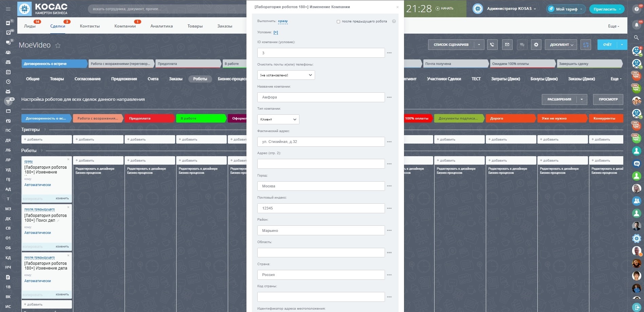Open the selector dots beside the company ID field

(x=389, y=53)
